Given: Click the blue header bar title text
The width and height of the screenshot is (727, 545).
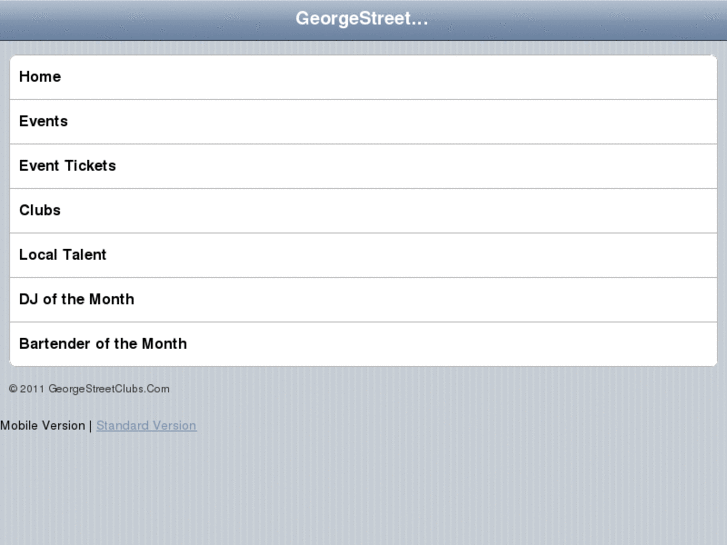Looking at the screenshot, I should [362, 19].
